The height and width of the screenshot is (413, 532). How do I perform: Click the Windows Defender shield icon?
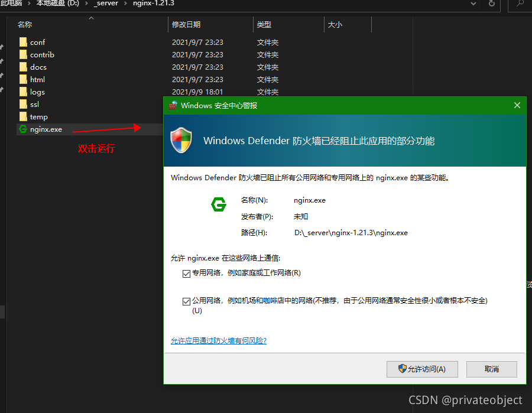point(181,141)
